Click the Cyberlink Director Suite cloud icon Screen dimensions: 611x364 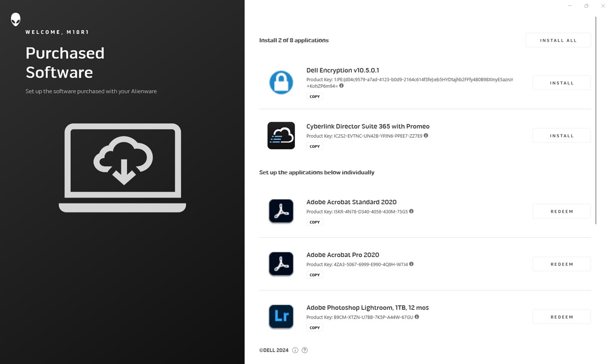[x=281, y=136]
